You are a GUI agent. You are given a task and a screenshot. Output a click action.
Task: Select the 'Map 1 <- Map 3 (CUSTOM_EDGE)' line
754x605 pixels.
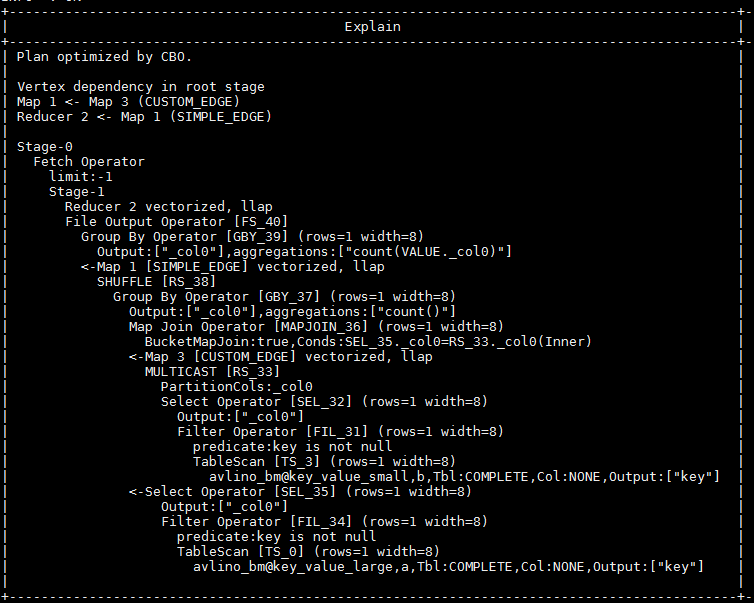(x=129, y=102)
